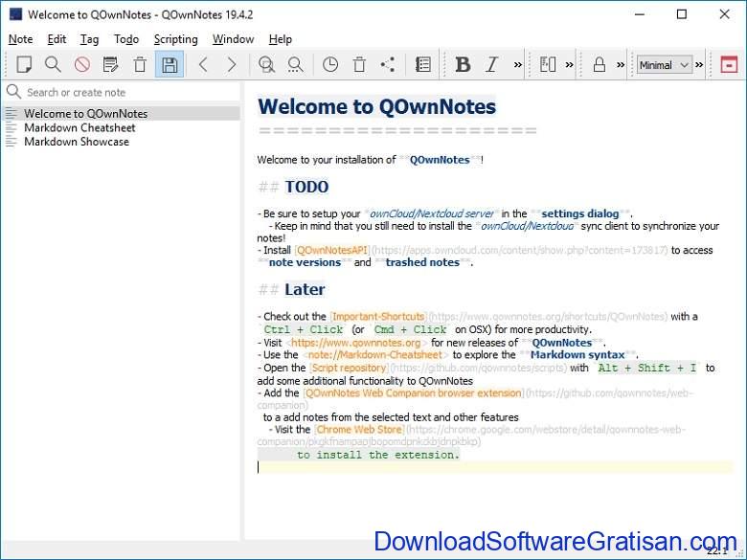Viewport: 747px width, 560px height.
Task: Remove current note via first trash icon
Action: pos(140,64)
